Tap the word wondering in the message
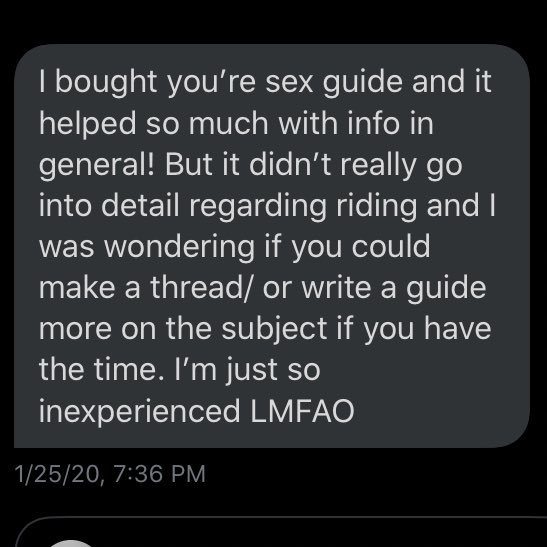 [x=180, y=247]
